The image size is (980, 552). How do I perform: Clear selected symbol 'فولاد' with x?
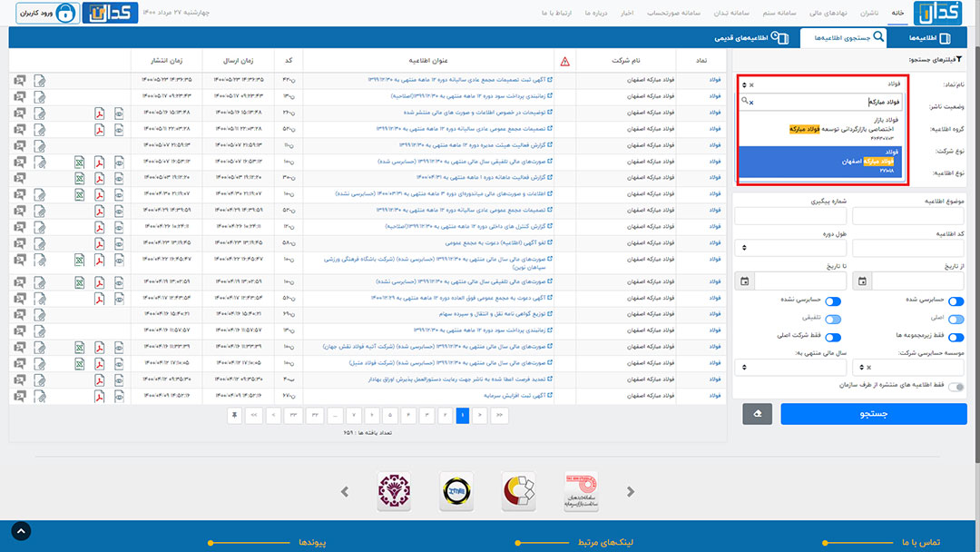click(x=751, y=85)
